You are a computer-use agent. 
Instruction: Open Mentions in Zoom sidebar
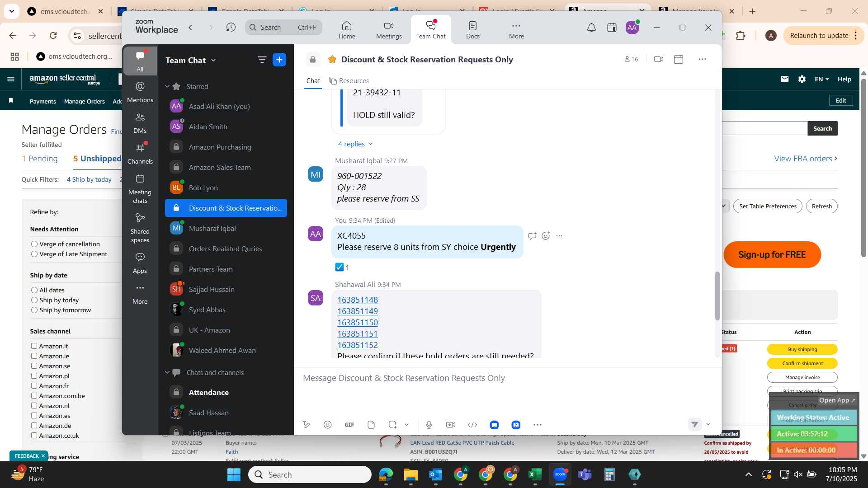[x=140, y=92]
